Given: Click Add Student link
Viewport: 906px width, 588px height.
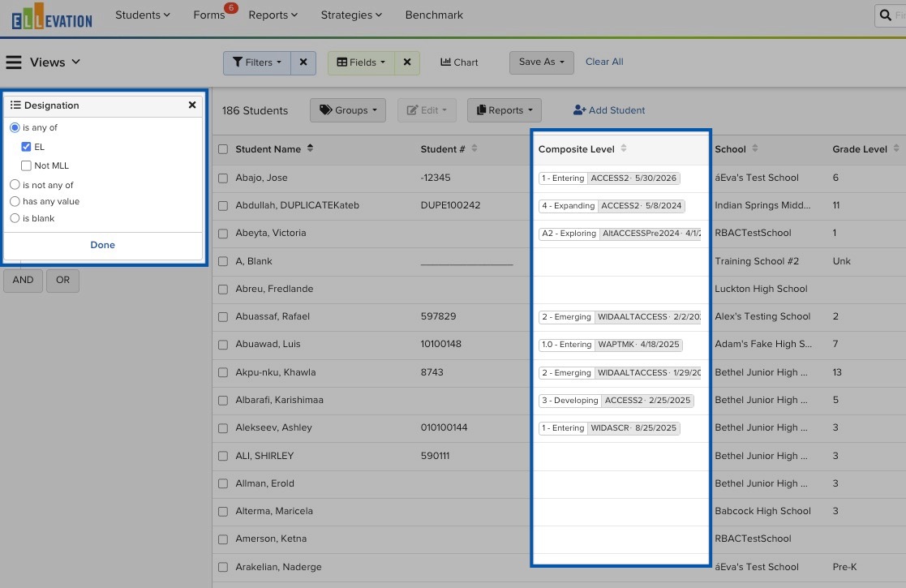Looking at the screenshot, I should [609, 110].
